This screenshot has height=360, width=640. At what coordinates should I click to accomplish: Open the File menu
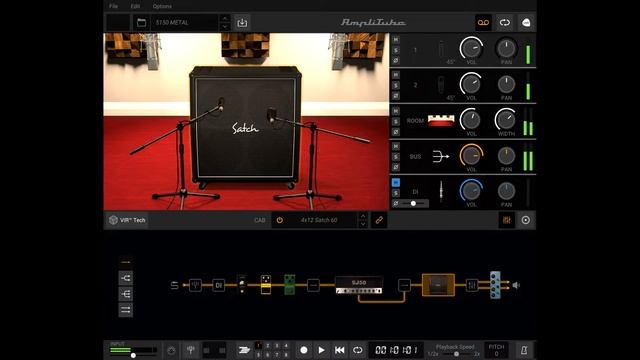pyautogui.click(x=113, y=6)
